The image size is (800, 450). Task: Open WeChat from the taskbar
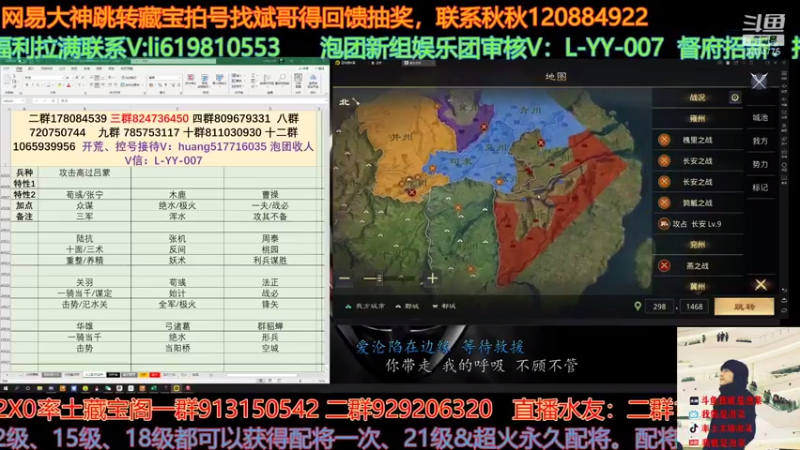pyautogui.click(x=108, y=388)
